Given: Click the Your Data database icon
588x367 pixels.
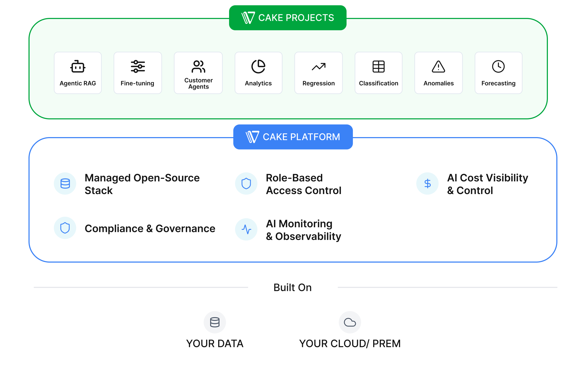Looking at the screenshot, I should pos(215,322).
